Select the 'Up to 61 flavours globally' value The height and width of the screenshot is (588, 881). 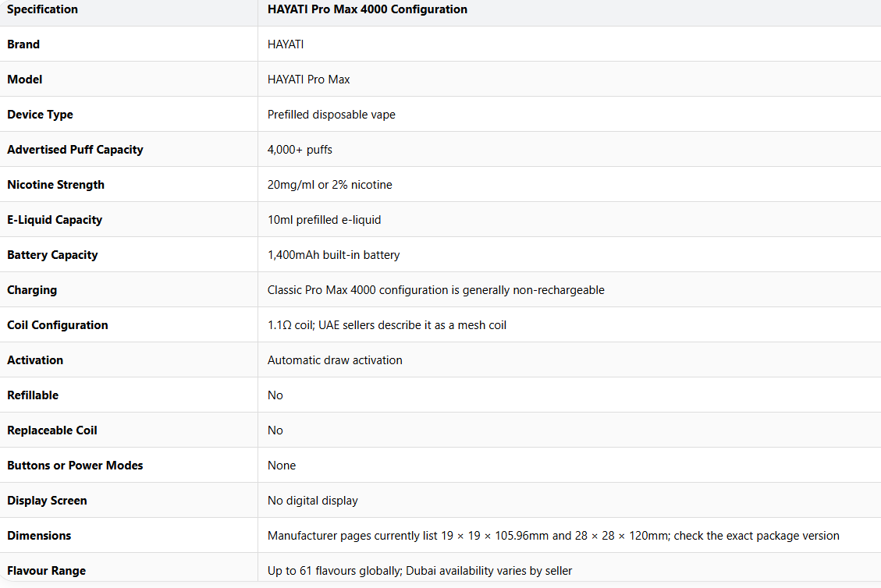(x=420, y=571)
